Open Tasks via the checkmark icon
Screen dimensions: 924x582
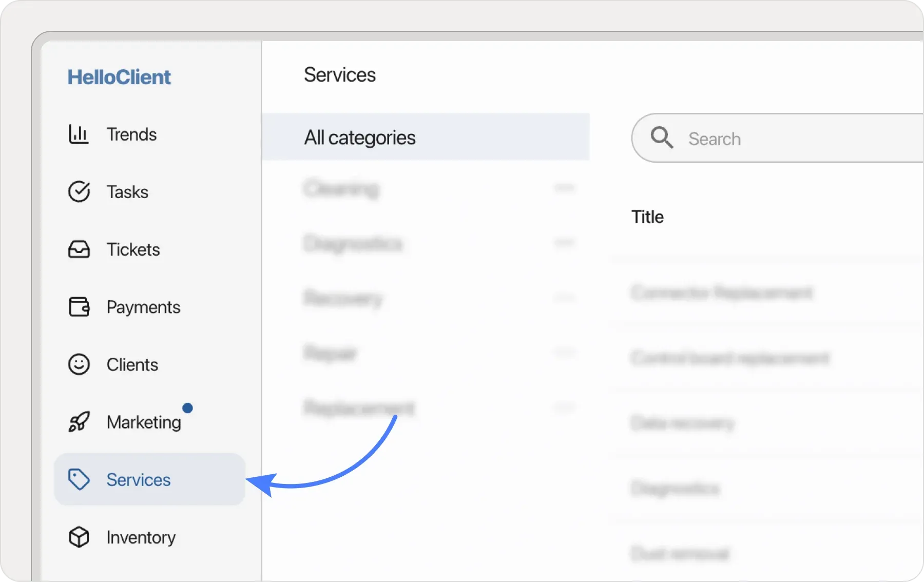click(79, 192)
